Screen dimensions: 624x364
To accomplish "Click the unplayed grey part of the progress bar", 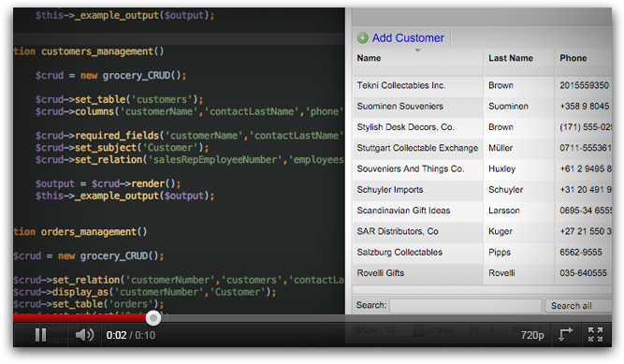I will pos(386,318).
